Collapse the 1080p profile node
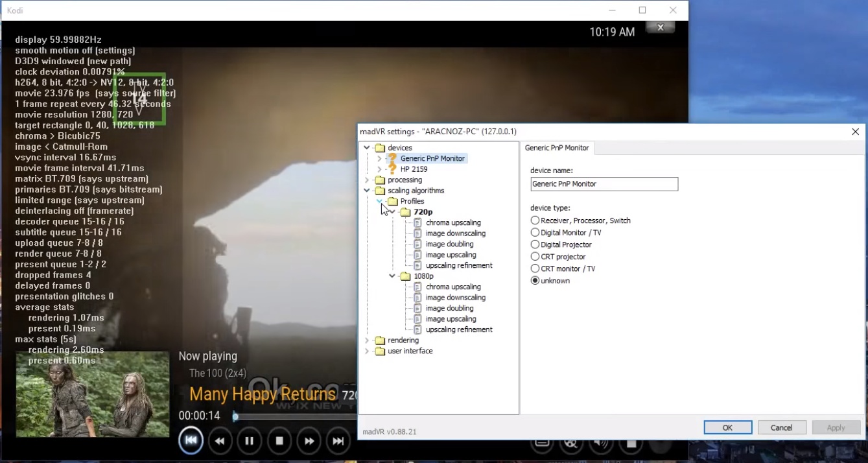Screen dimensions: 868x463 (393, 276)
